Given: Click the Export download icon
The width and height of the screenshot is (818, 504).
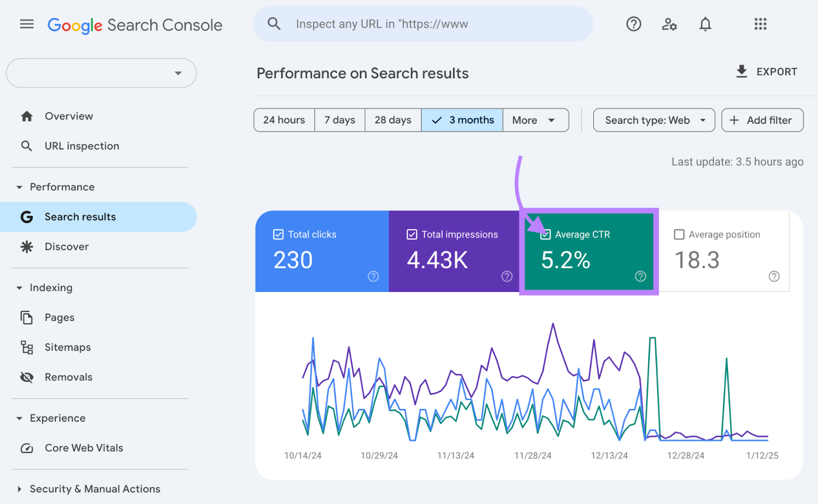Looking at the screenshot, I should (x=741, y=72).
